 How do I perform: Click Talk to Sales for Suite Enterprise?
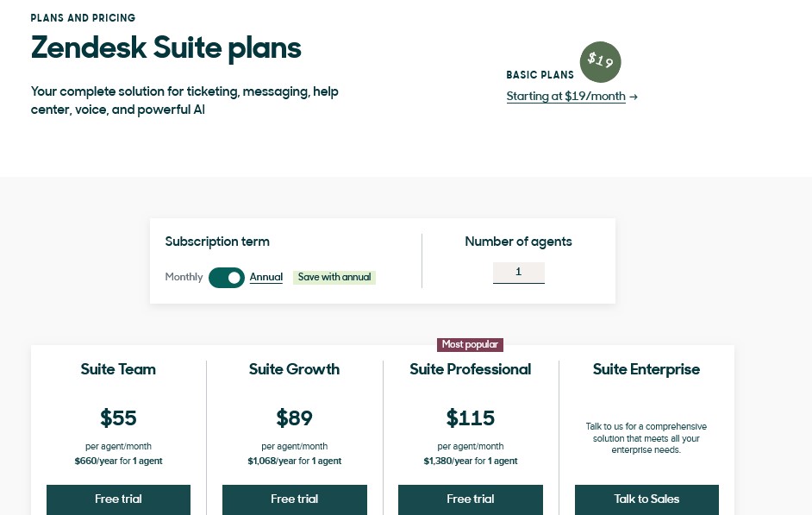click(646, 499)
